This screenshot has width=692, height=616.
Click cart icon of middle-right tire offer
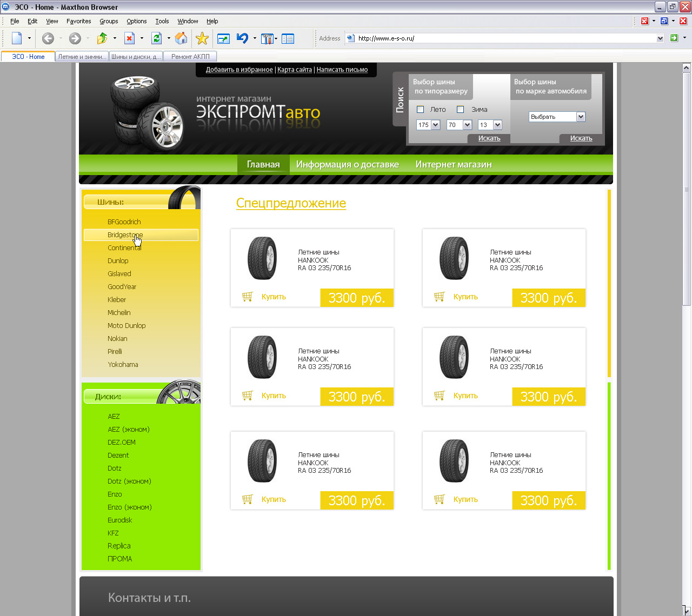440,396
